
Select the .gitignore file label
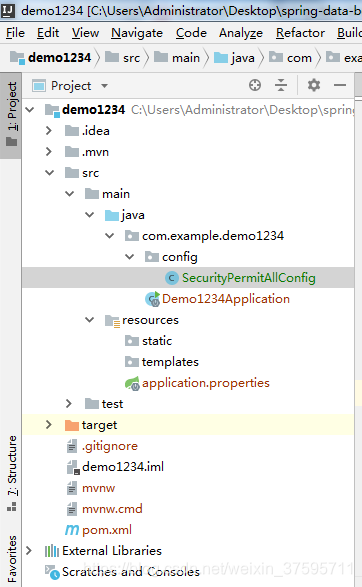(110, 446)
